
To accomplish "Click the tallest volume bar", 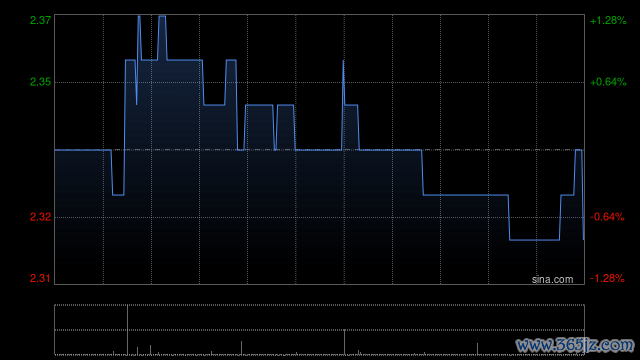I will (x=127, y=330).
